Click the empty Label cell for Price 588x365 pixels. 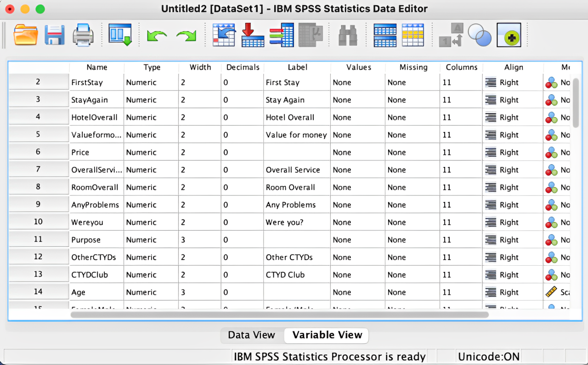pos(297,153)
